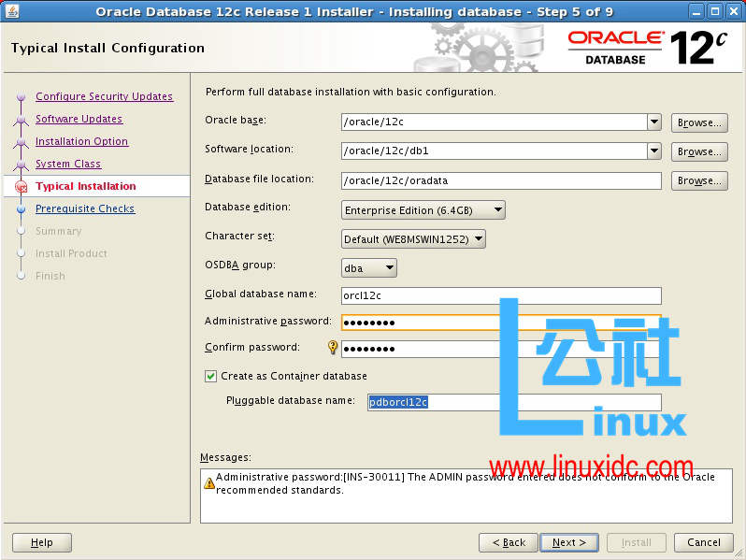Image resolution: width=746 pixels, height=560 pixels.
Task: Uncheck Create as Container database
Action: [210, 377]
